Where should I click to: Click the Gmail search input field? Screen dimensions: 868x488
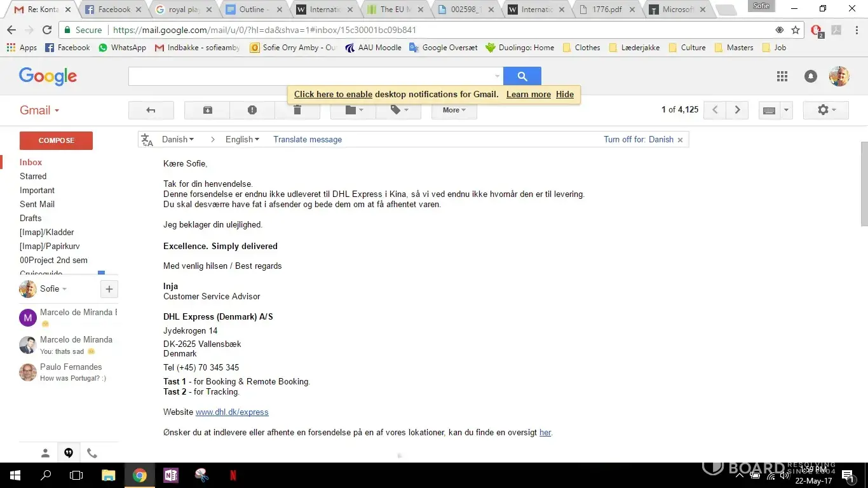pyautogui.click(x=311, y=76)
